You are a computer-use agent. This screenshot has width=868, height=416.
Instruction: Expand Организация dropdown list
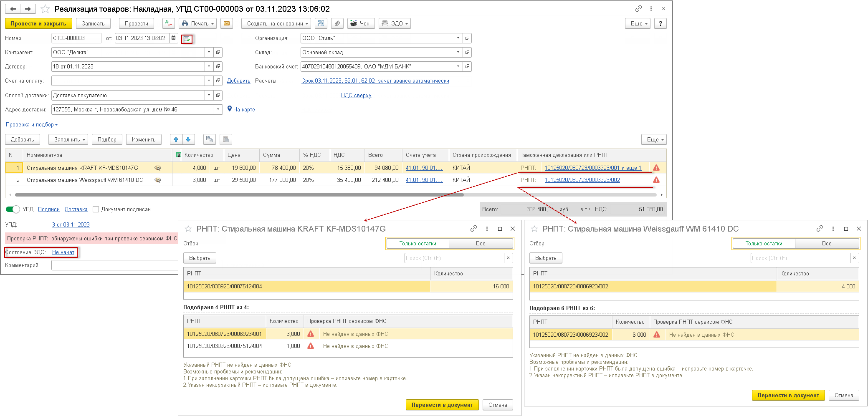pos(458,38)
